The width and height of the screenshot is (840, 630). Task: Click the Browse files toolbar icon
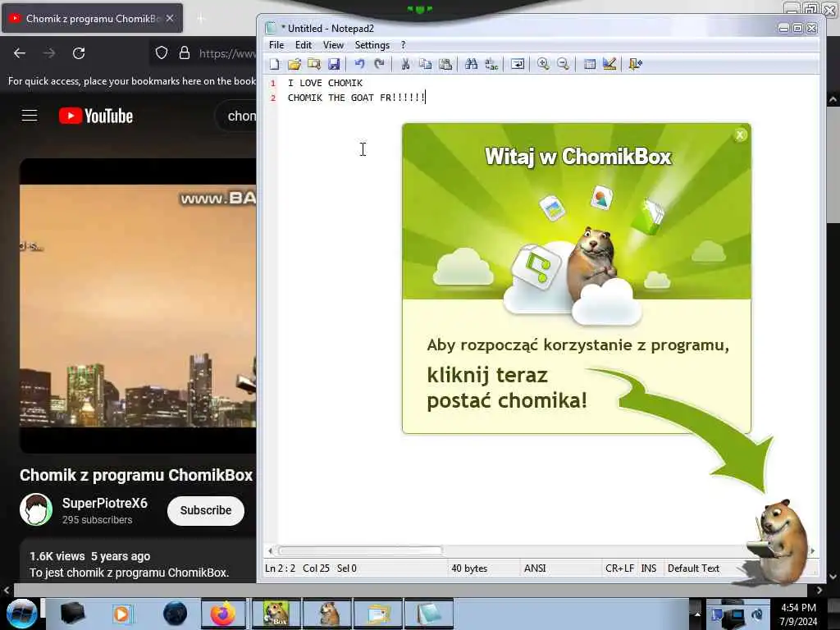[314, 64]
